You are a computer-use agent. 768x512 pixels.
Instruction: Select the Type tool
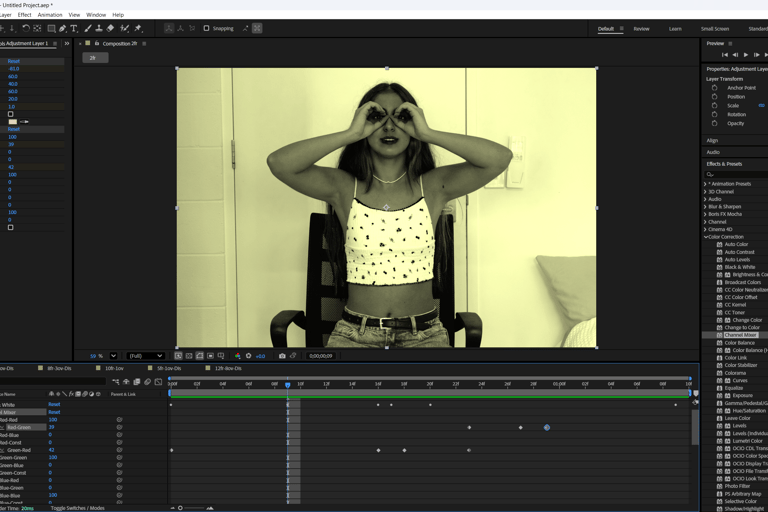point(74,28)
